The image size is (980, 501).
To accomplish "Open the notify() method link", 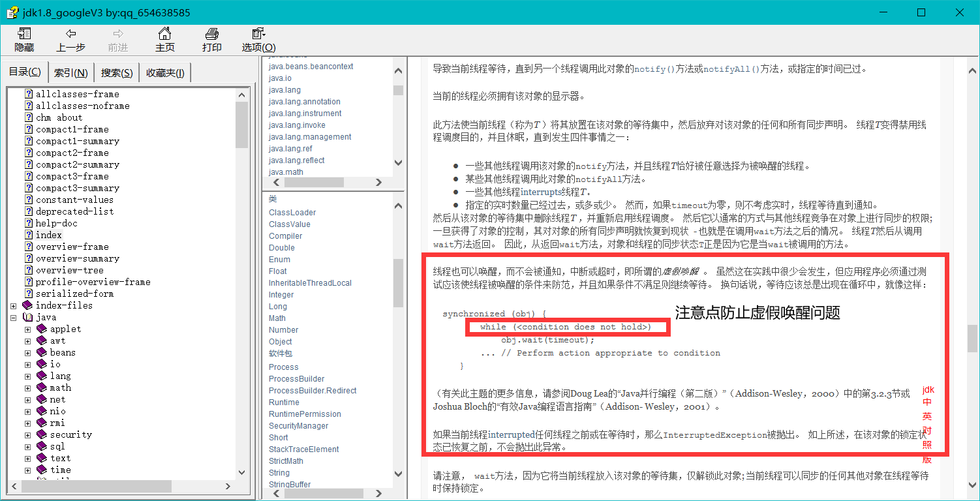I will tap(655, 68).
